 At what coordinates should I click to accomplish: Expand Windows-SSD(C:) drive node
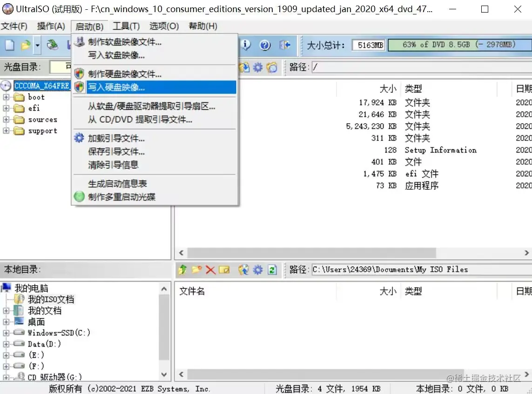click(x=6, y=333)
